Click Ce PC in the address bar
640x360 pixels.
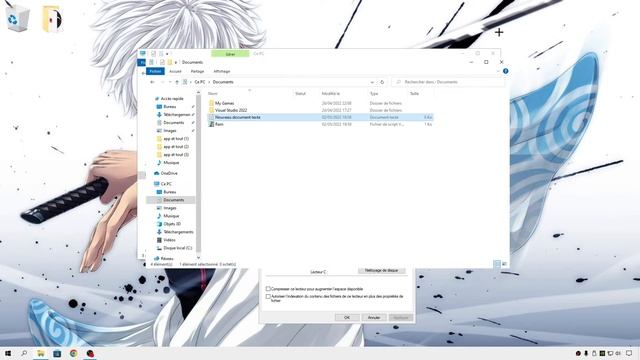tap(200, 82)
